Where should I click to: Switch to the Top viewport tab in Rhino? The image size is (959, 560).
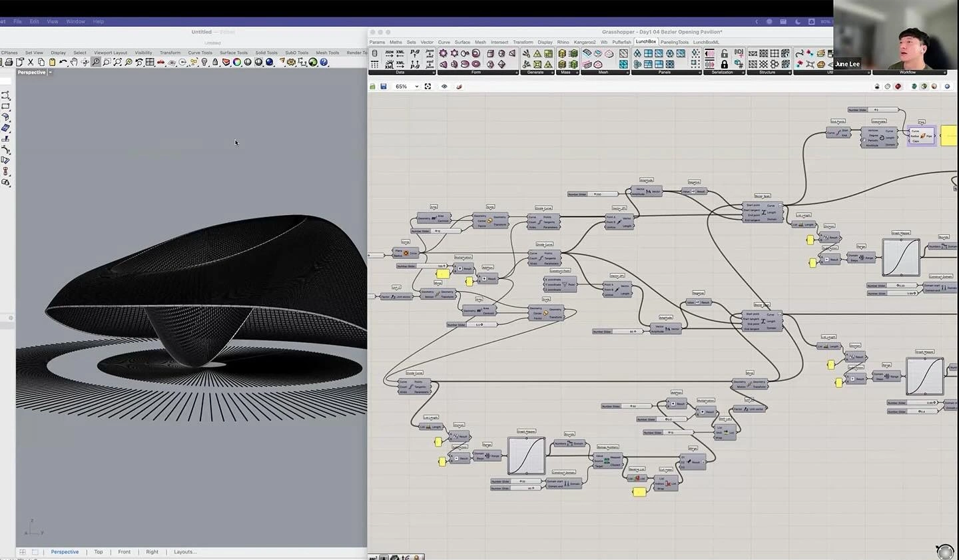point(98,551)
